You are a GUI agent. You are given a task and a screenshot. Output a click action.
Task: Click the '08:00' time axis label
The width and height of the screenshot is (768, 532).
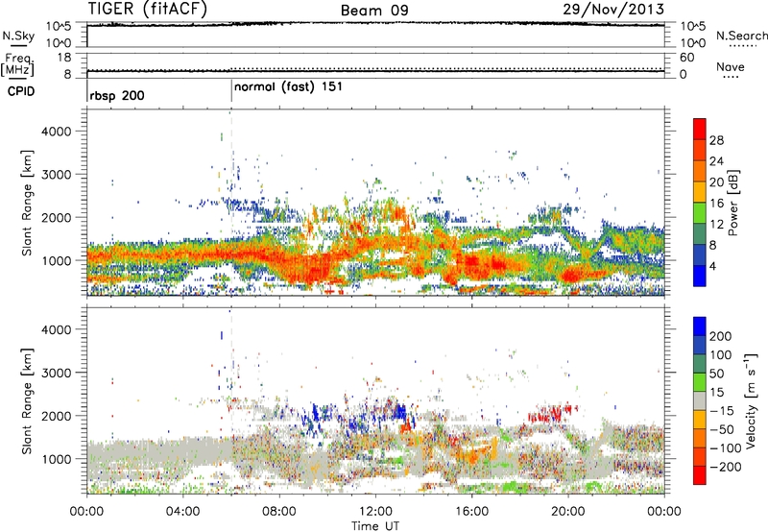(279, 512)
